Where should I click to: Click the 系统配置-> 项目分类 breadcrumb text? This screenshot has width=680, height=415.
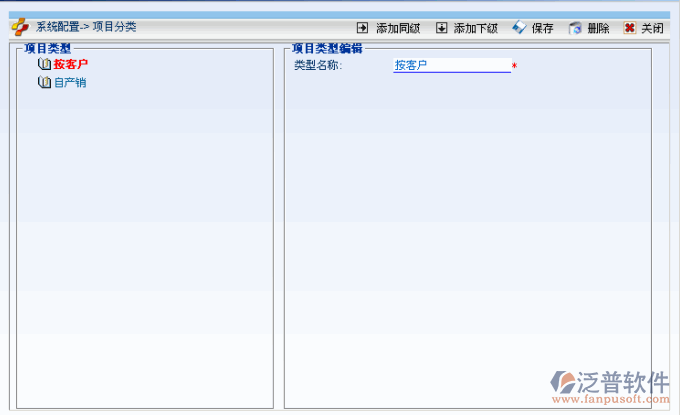(86, 27)
